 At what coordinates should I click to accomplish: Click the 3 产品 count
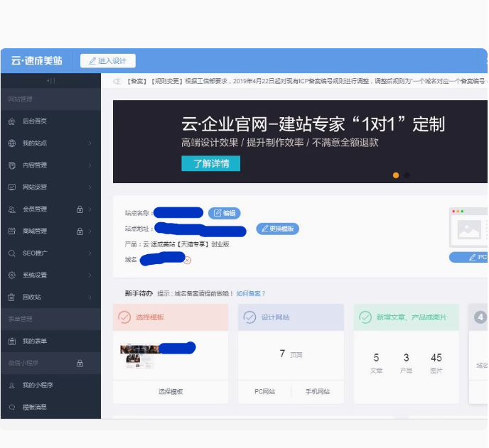(x=407, y=363)
